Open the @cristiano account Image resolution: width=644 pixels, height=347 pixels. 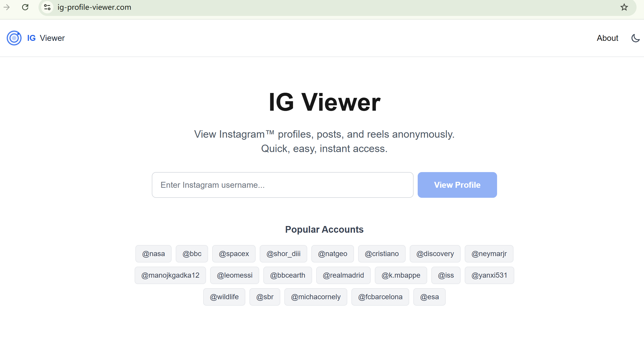point(381,254)
